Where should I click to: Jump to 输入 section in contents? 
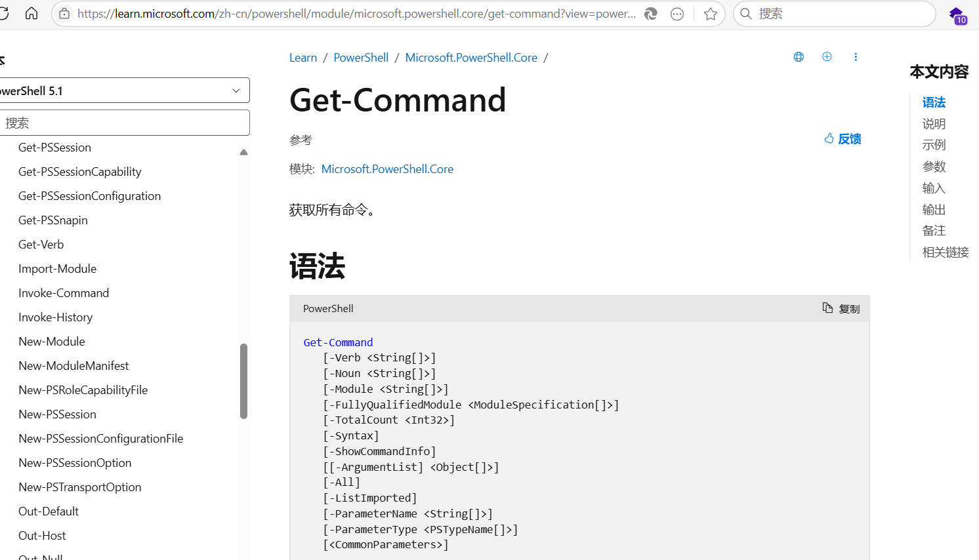tap(934, 188)
